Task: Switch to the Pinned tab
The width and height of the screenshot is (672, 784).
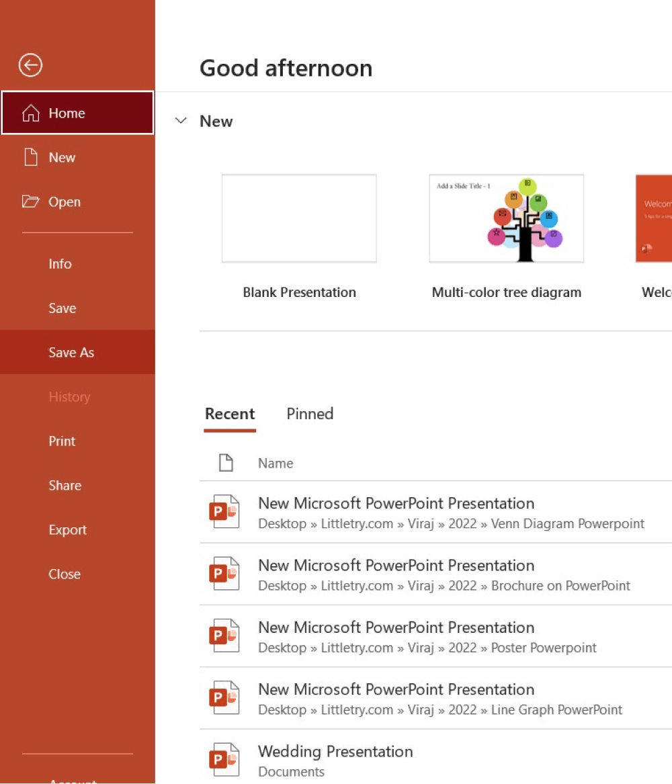Action: (310, 414)
